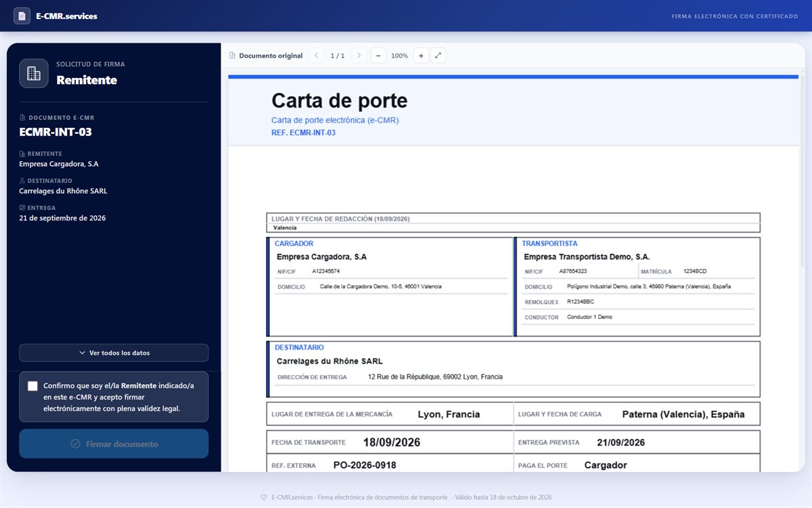
Task: Click the Remitente building icon
Action: 34,73
